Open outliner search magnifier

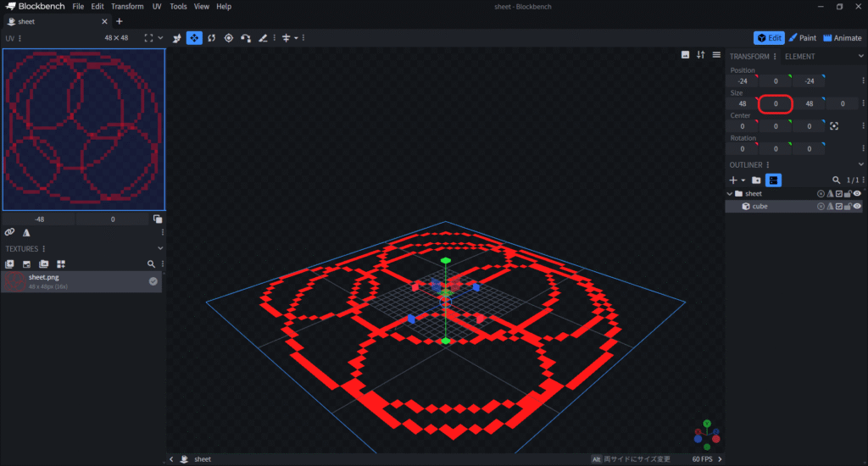[836, 180]
